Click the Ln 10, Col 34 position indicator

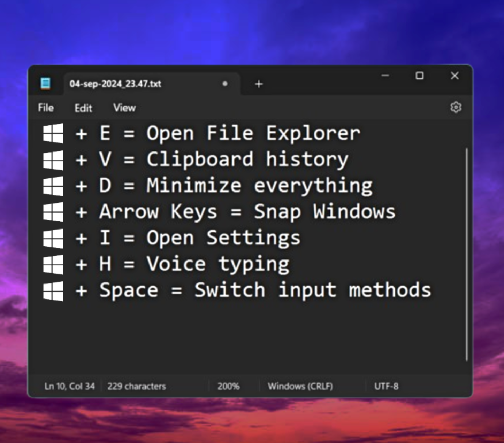coord(69,386)
